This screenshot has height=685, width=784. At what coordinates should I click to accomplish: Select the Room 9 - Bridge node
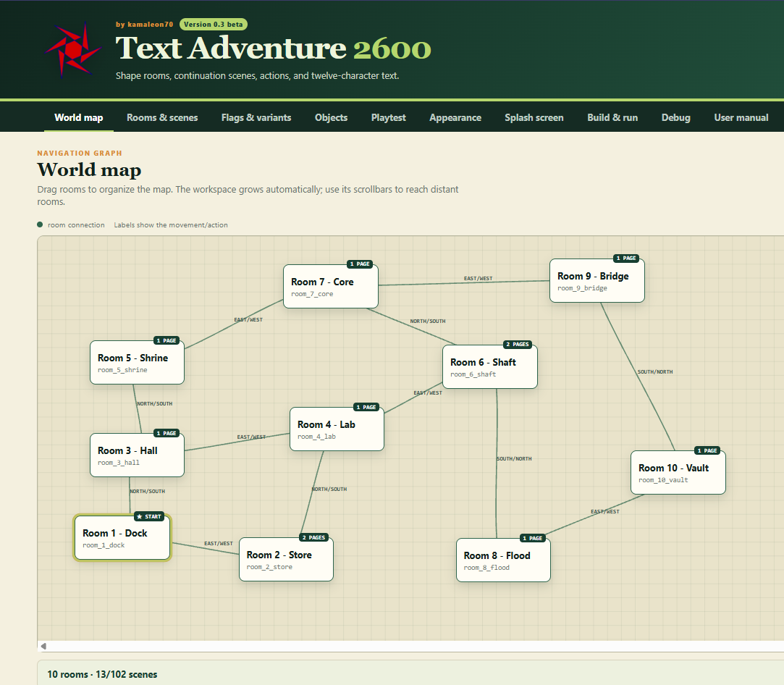(x=597, y=280)
